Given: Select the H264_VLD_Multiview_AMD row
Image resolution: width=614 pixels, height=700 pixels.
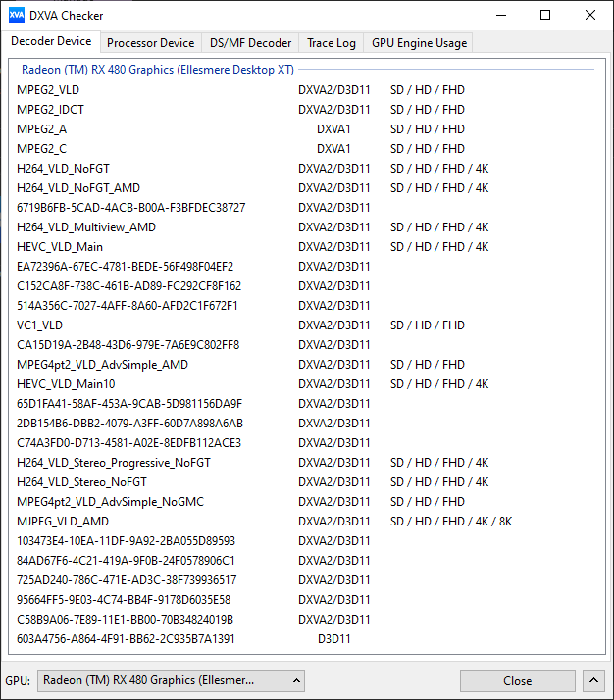Looking at the screenshot, I should point(306,227).
